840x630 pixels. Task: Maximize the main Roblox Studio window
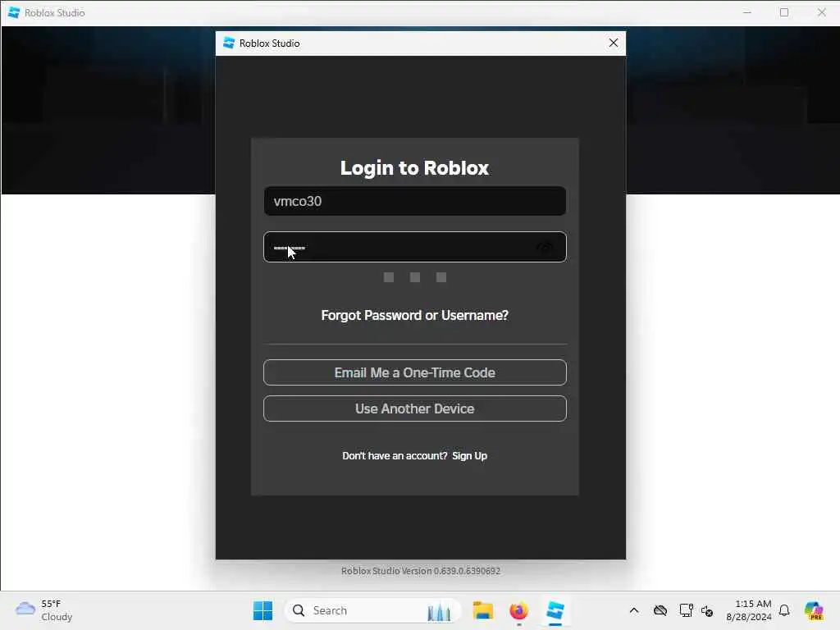point(784,12)
